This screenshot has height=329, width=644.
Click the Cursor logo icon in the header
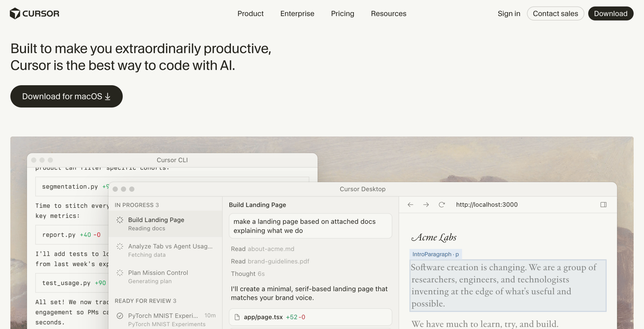click(15, 13)
